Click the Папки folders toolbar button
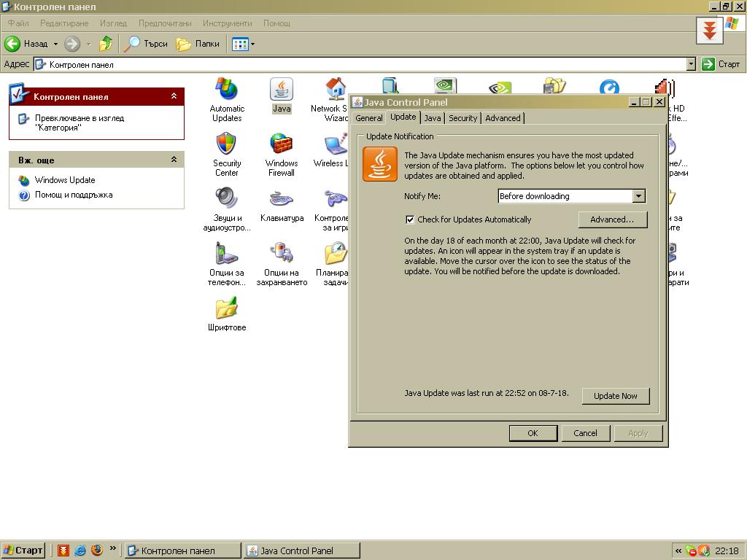 tap(198, 44)
